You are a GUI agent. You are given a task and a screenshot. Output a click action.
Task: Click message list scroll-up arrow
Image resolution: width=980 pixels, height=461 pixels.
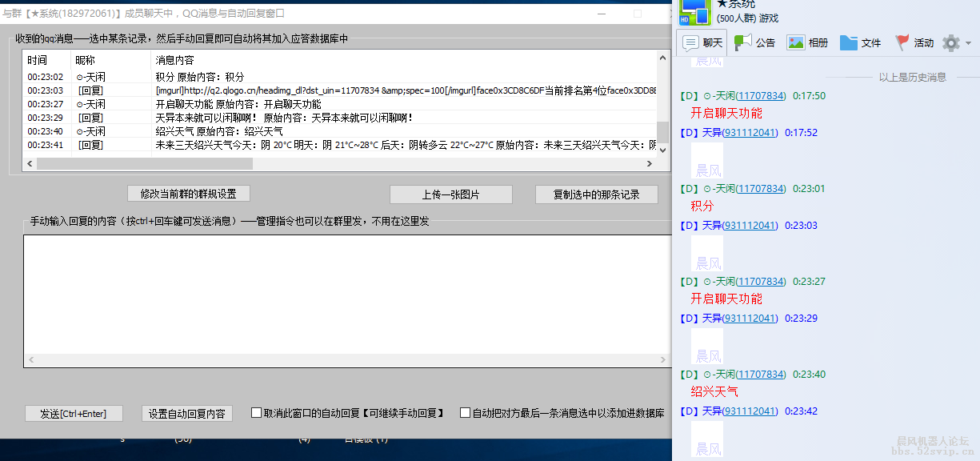[662, 58]
